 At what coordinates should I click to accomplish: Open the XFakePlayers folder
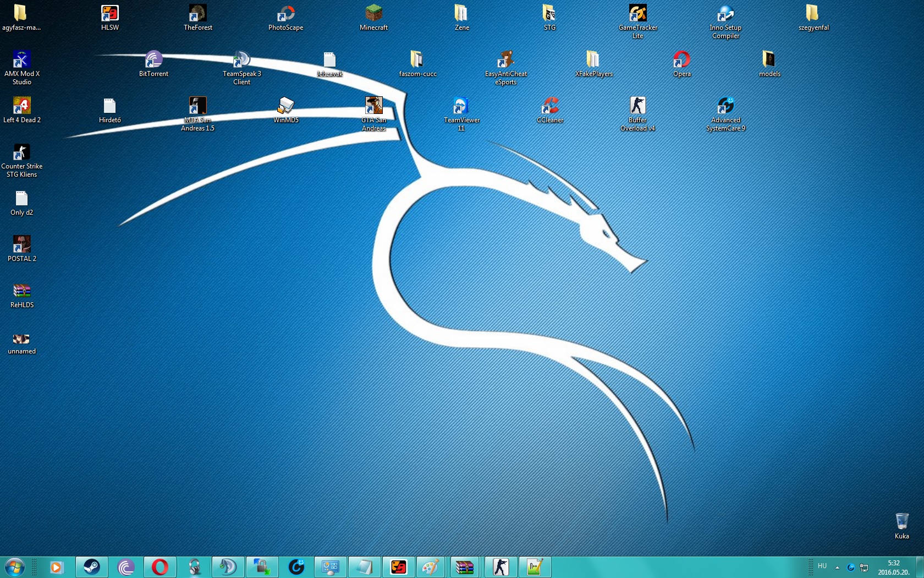(x=594, y=63)
